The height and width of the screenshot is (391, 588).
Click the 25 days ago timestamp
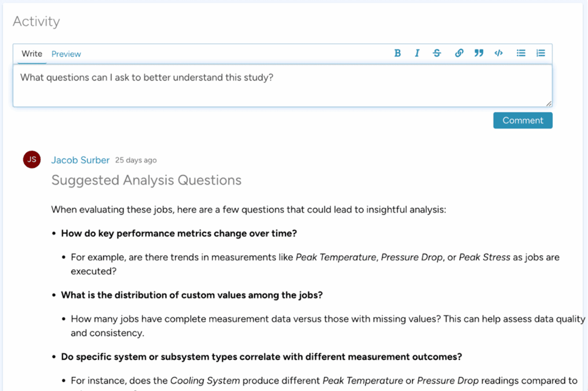click(x=136, y=160)
